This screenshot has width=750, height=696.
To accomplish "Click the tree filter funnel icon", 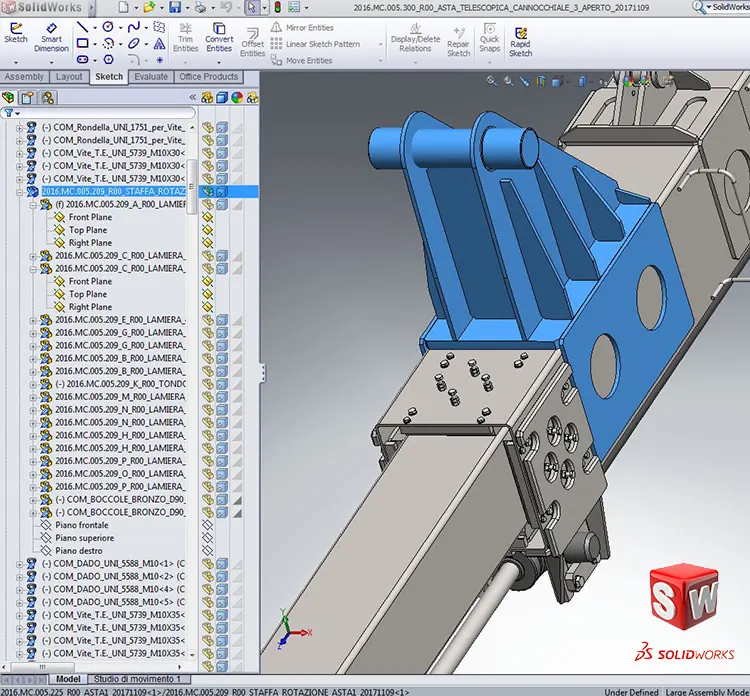I will (x=9, y=113).
